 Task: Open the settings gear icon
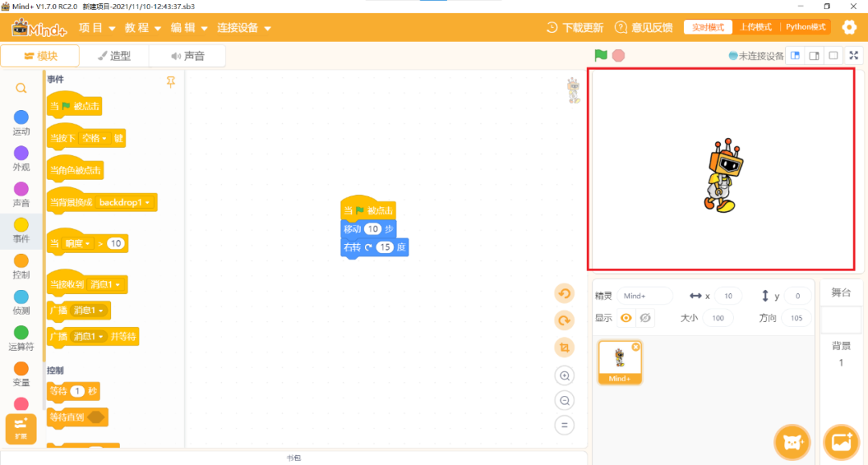pos(850,27)
